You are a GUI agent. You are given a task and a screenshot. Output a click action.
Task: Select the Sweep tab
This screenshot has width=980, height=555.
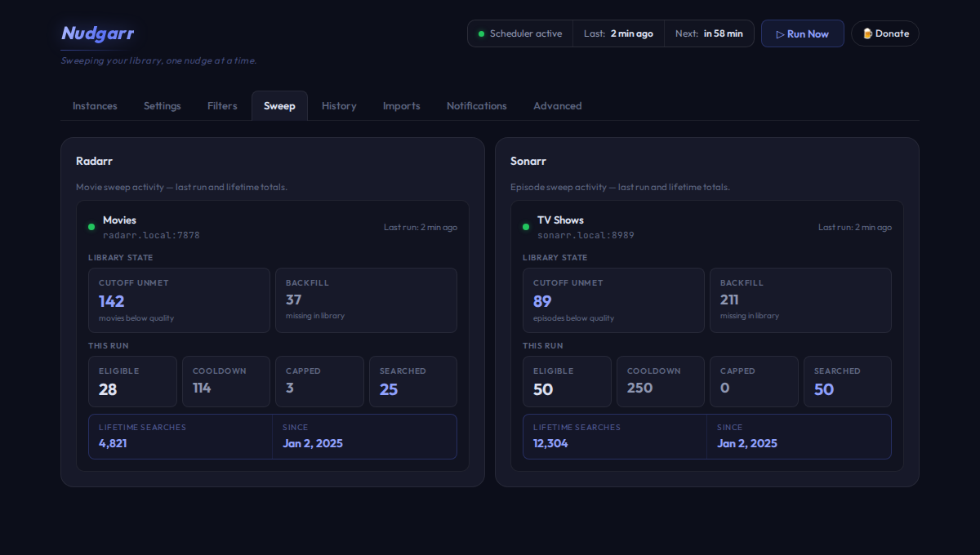(279, 106)
